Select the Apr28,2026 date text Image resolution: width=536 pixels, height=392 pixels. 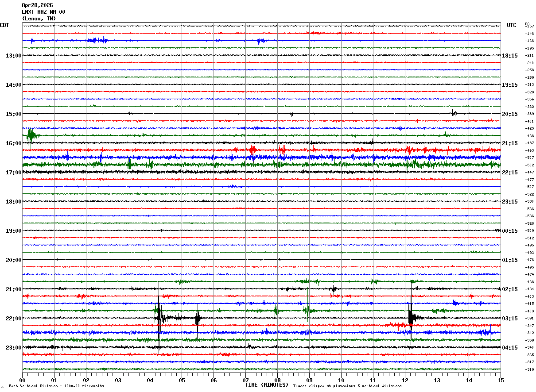click(x=37, y=5)
